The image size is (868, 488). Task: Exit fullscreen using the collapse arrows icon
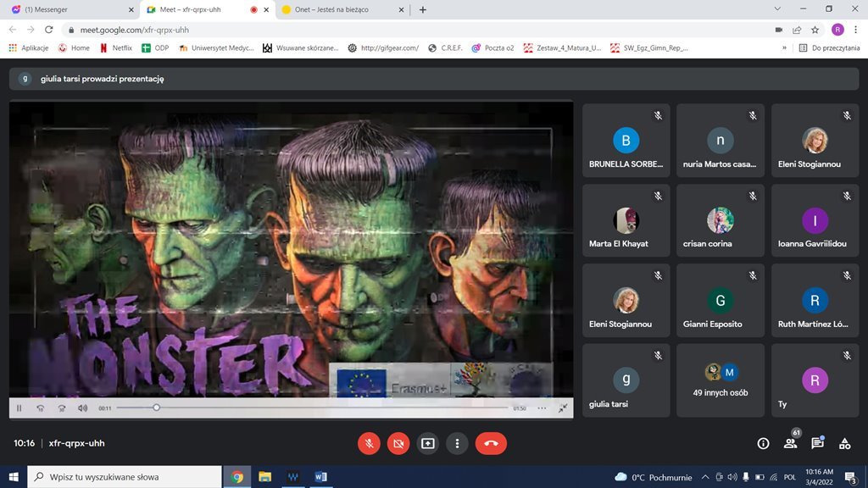click(563, 408)
